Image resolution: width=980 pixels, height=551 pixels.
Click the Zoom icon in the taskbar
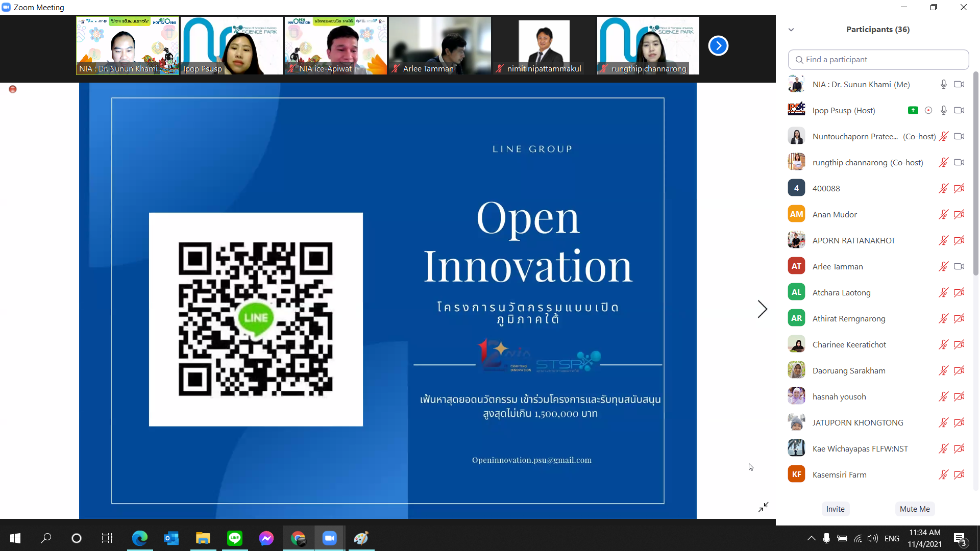(x=330, y=538)
